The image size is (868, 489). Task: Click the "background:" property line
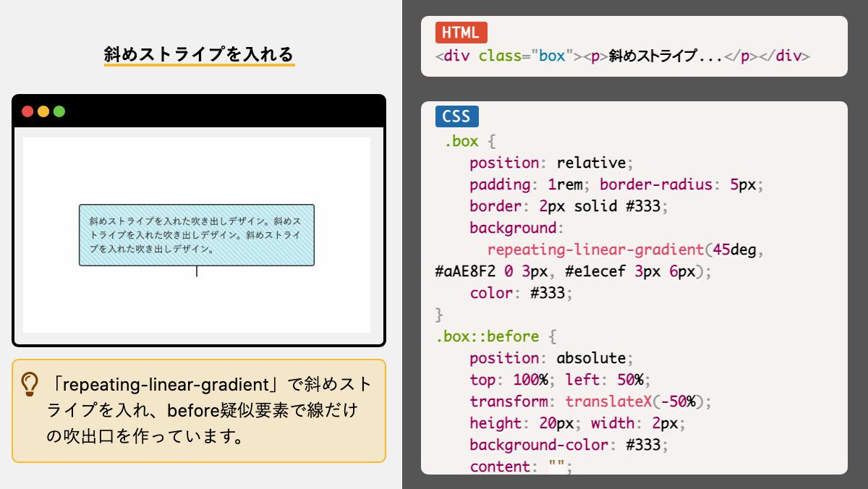tap(517, 228)
